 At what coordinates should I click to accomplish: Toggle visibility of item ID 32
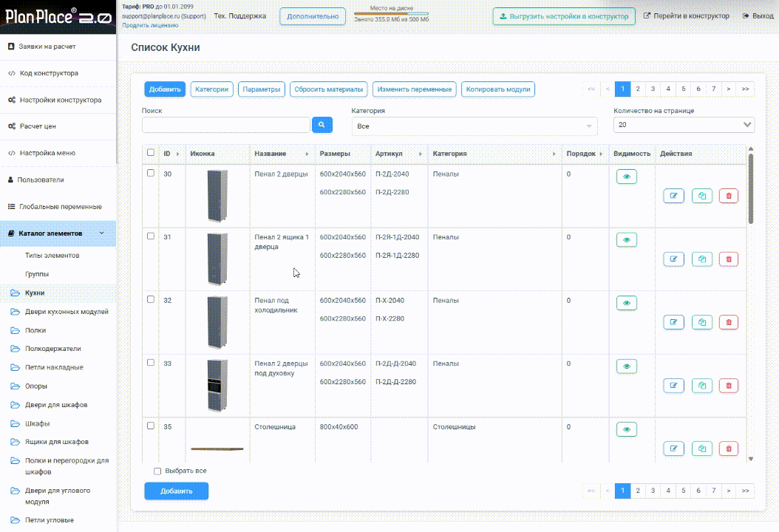pos(627,303)
